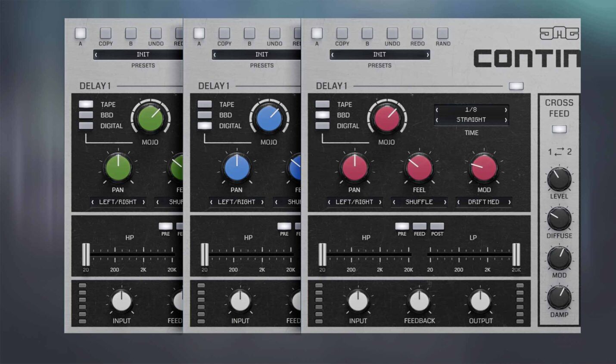Select preset slot A in the red-knob window

pyautogui.click(x=317, y=33)
